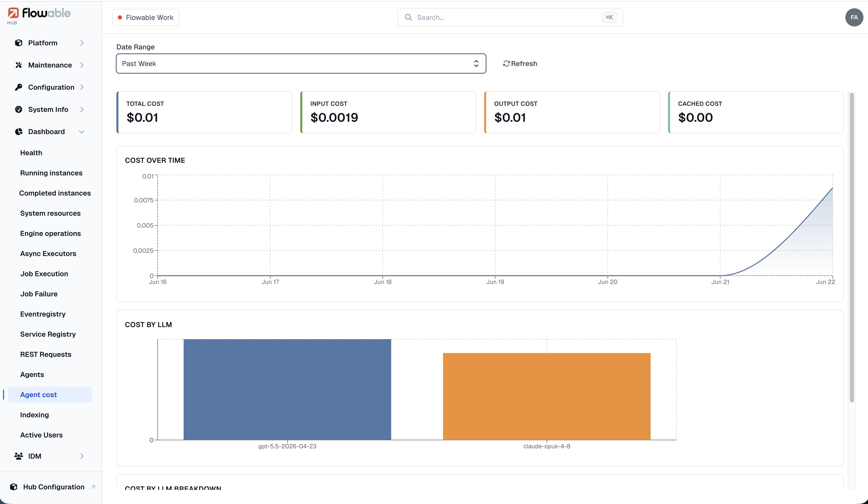Open Job Execution dashboard
The image size is (868, 504).
[x=44, y=273]
